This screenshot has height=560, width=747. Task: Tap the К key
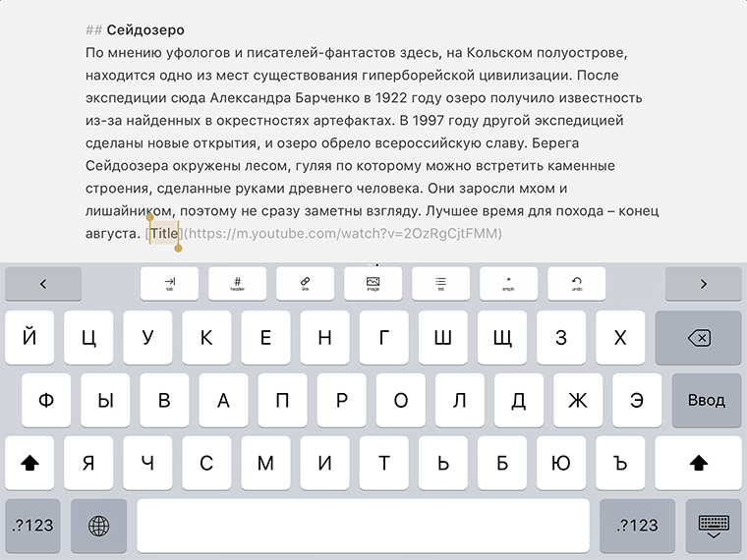tap(206, 338)
